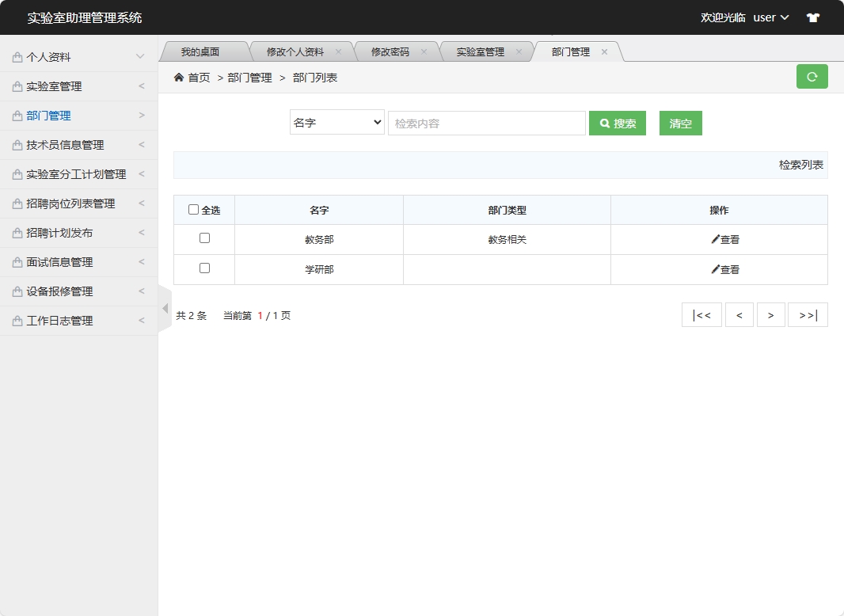Click inside the 检索内容 search input
The width and height of the screenshot is (844, 616).
[x=486, y=123]
